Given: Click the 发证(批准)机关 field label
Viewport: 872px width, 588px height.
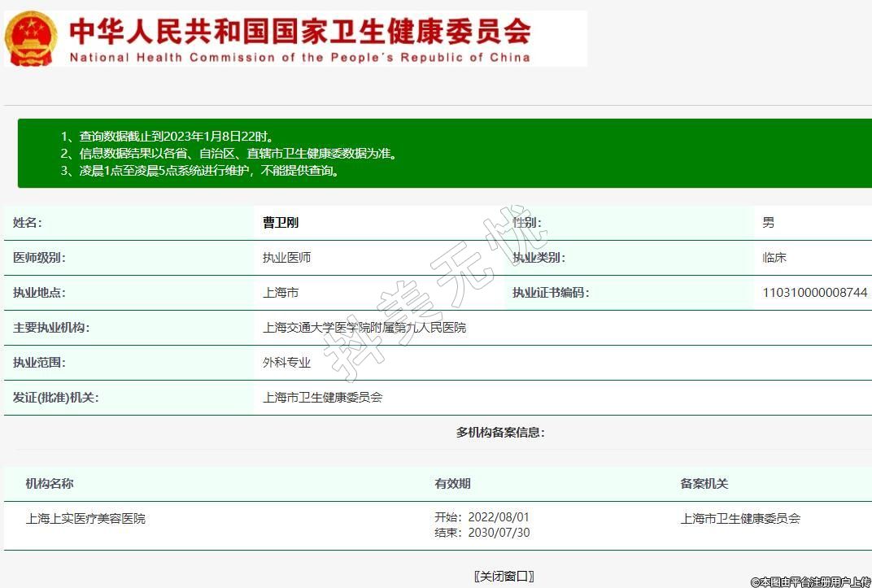Looking at the screenshot, I should pos(56,398).
